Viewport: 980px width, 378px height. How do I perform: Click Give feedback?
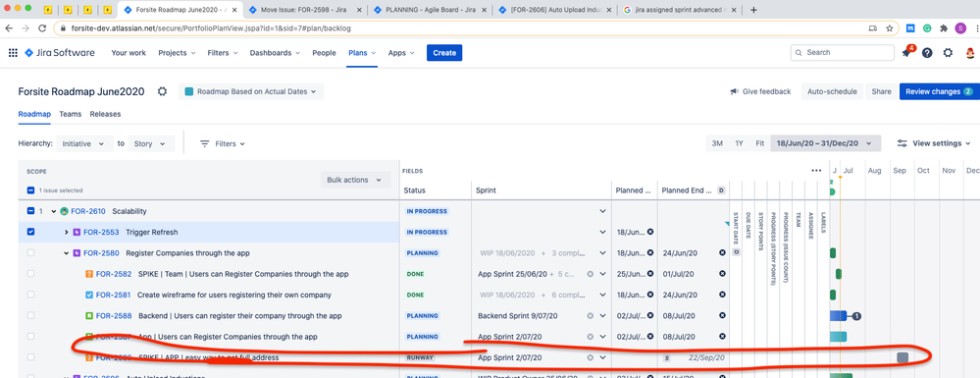pos(760,91)
